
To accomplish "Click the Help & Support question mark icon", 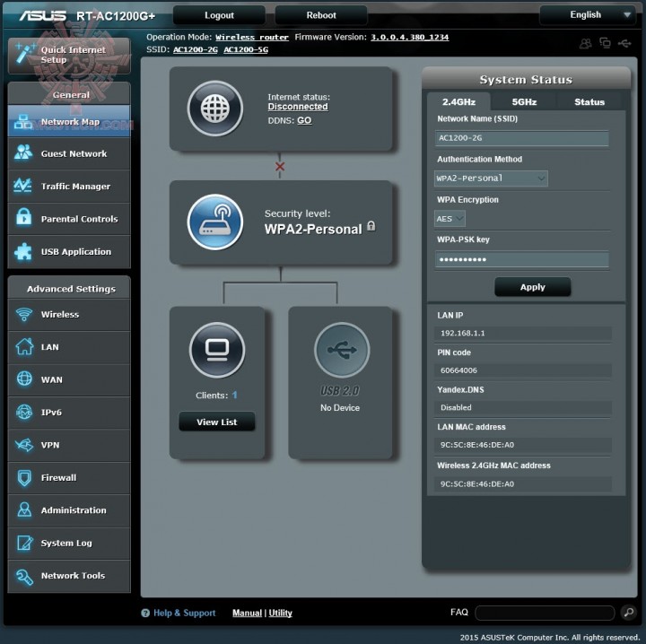I will point(145,613).
